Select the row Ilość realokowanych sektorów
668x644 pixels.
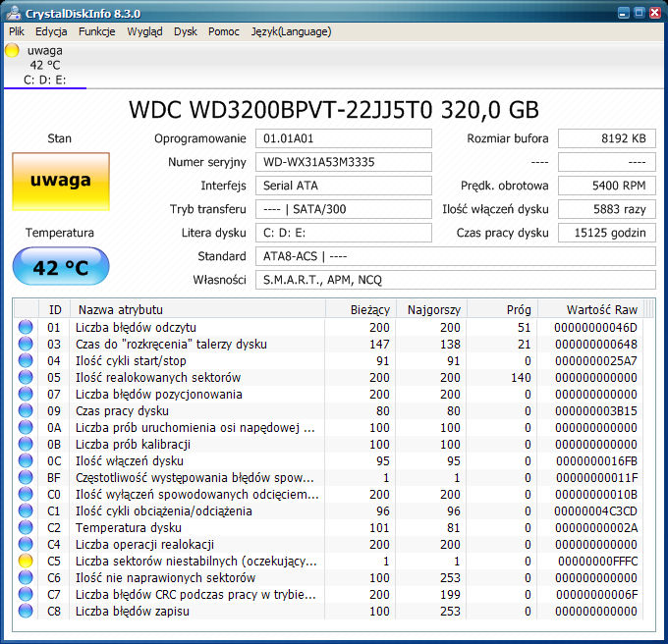[x=328, y=377]
